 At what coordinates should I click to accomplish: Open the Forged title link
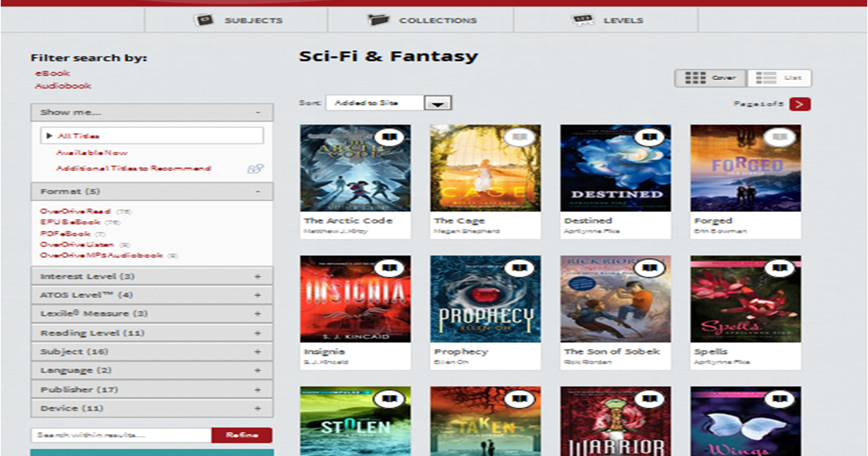[713, 220]
